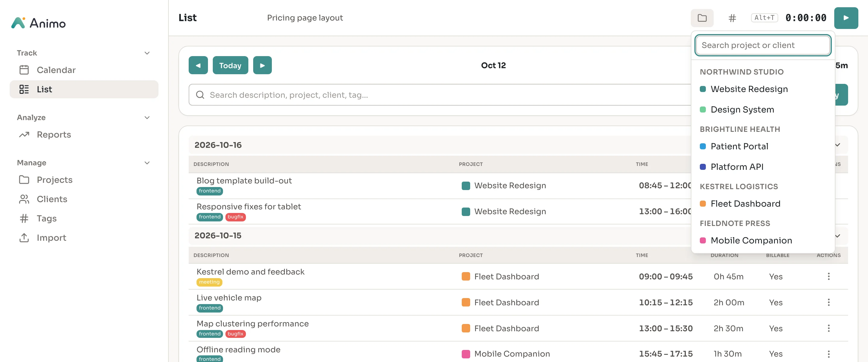The height and width of the screenshot is (362, 868).
Task: Collapse the 2026-10-15 date group
Action: pos(838,236)
